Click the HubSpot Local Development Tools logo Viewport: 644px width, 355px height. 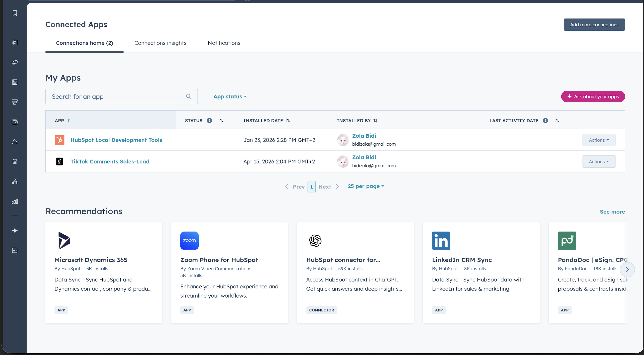coord(59,140)
